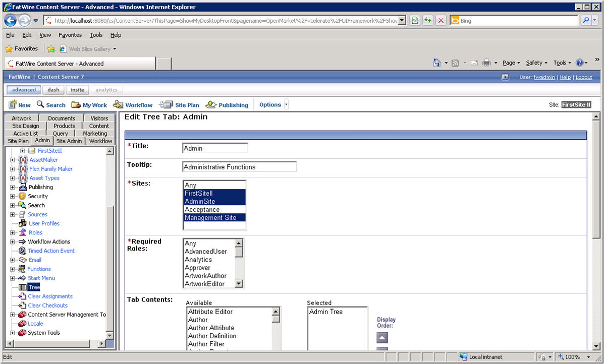Expand the FirstSiteII tree node

click(x=22, y=151)
